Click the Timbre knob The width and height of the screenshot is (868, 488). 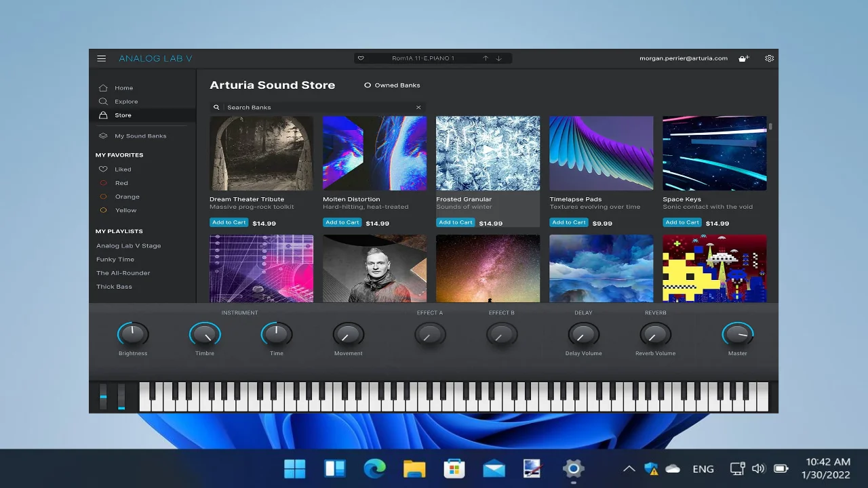(205, 334)
